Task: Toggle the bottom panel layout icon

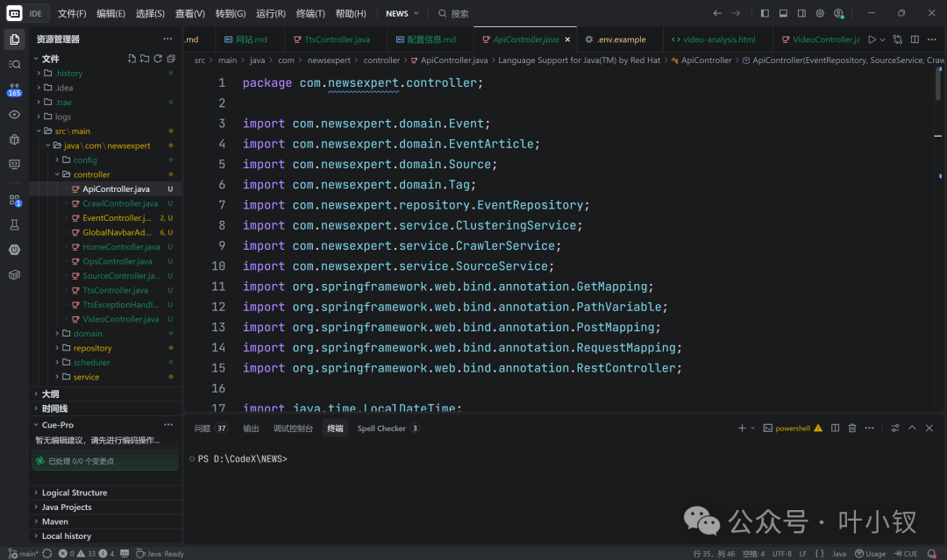Action: click(783, 13)
